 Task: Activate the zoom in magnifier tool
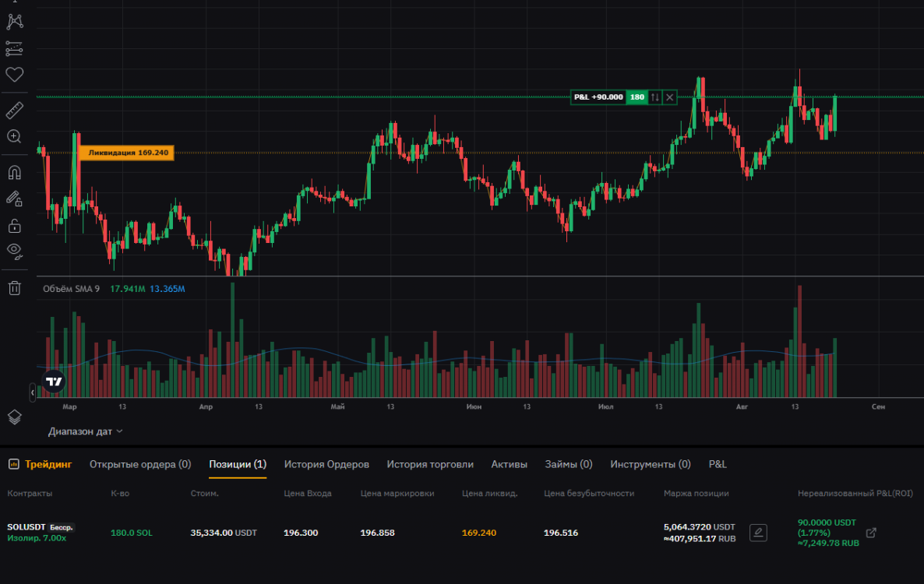[14, 136]
